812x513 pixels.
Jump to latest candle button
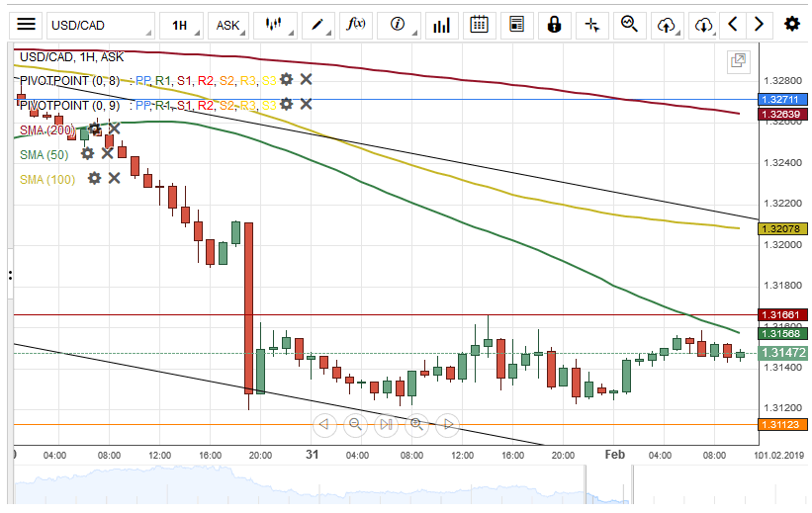(x=386, y=424)
